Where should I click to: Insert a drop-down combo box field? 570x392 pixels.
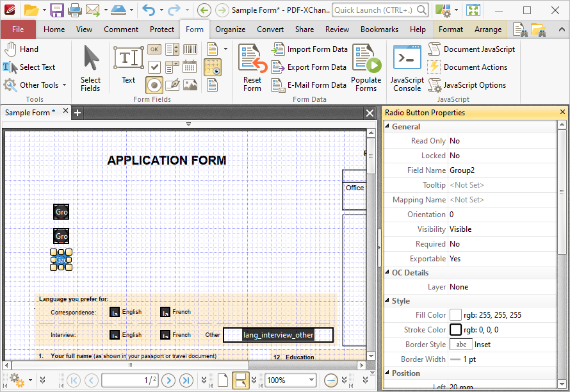click(172, 67)
